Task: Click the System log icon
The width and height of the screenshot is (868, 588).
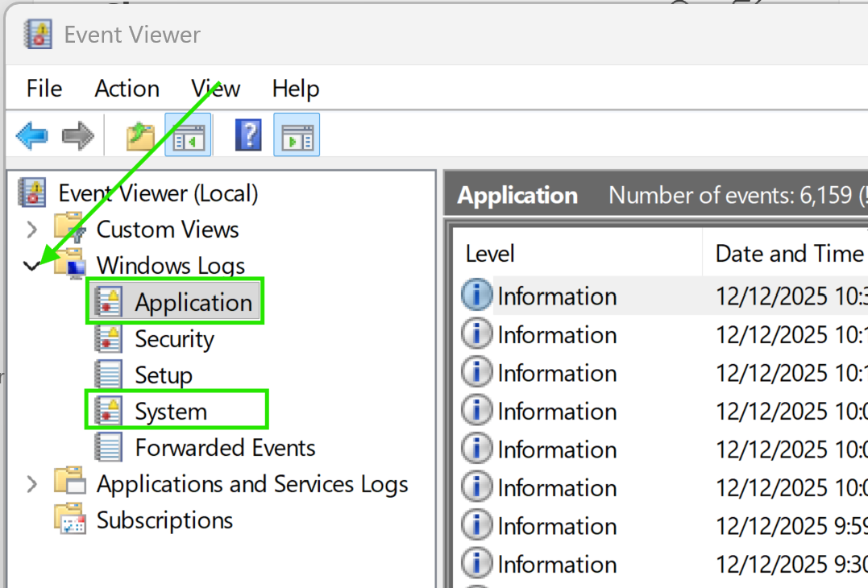Action: tap(109, 411)
